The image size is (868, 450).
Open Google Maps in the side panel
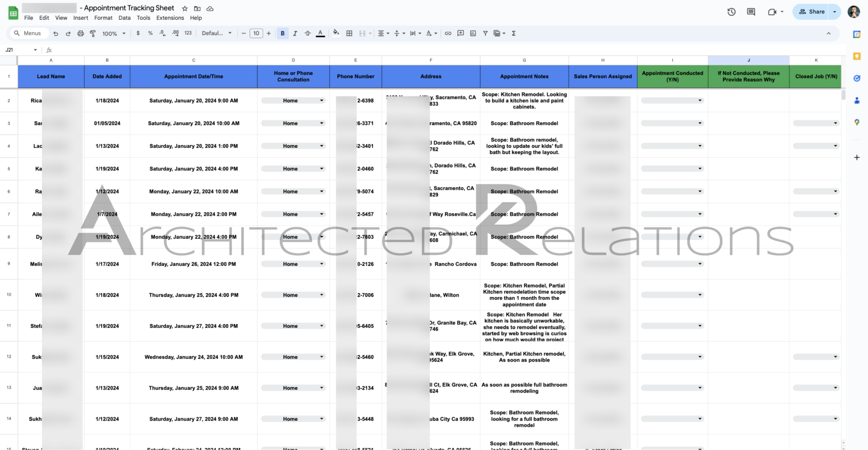click(857, 122)
